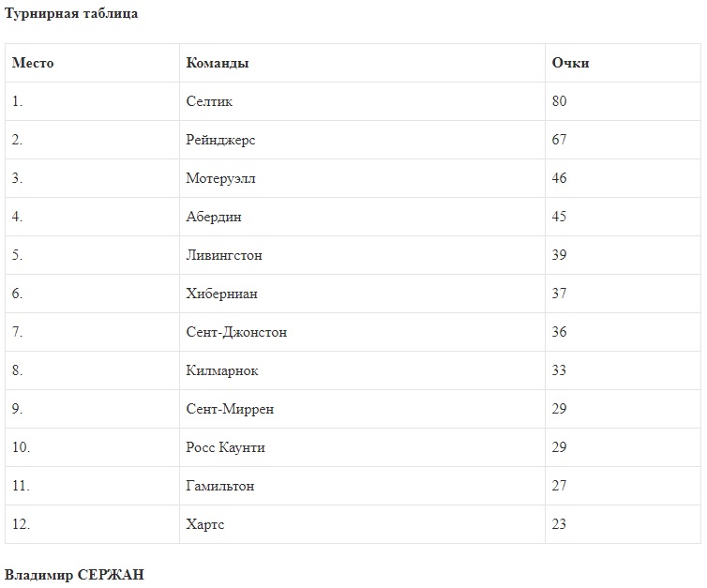Viewport: 707px width, 588px height.
Task: Select the Абердин team name
Action: (x=214, y=217)
